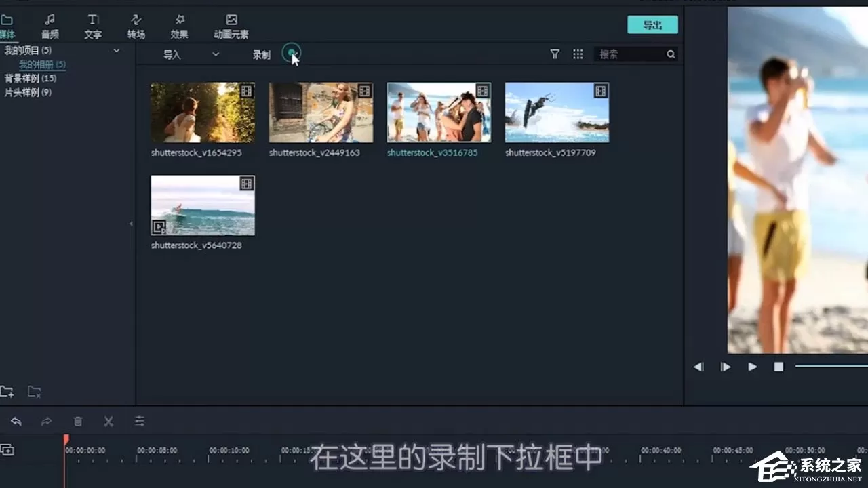
Task: Click added-to-timeline icon on shutterstock_v5640728
Action: (x=159, y=227)
